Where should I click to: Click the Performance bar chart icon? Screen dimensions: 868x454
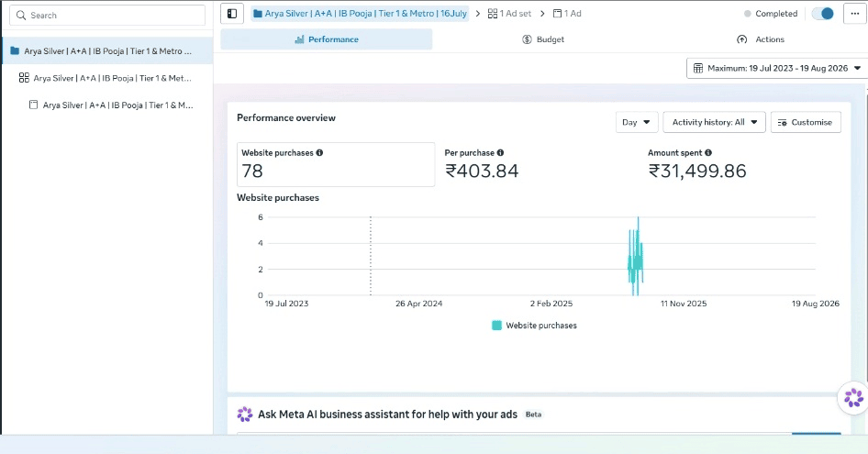pyautogui.click(x=299, y=39)
